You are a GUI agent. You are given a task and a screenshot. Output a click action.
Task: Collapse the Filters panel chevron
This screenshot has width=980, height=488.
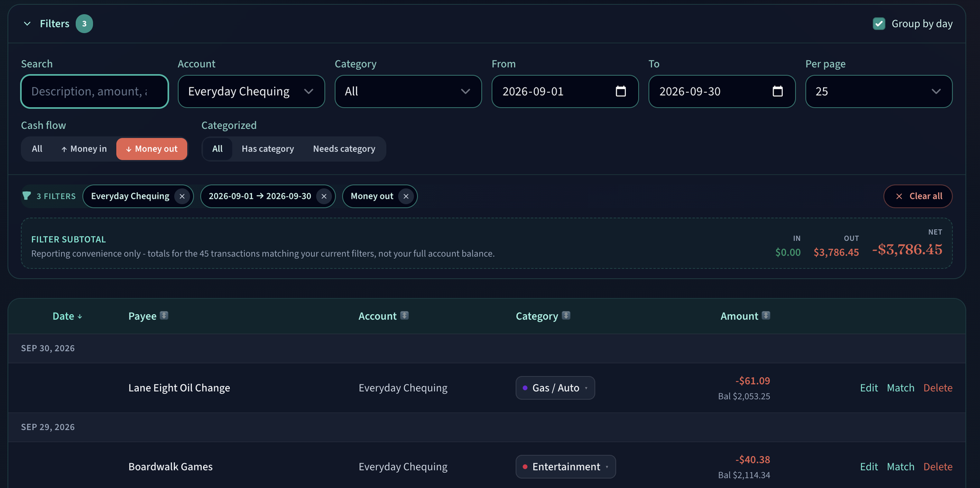point(27,24)
